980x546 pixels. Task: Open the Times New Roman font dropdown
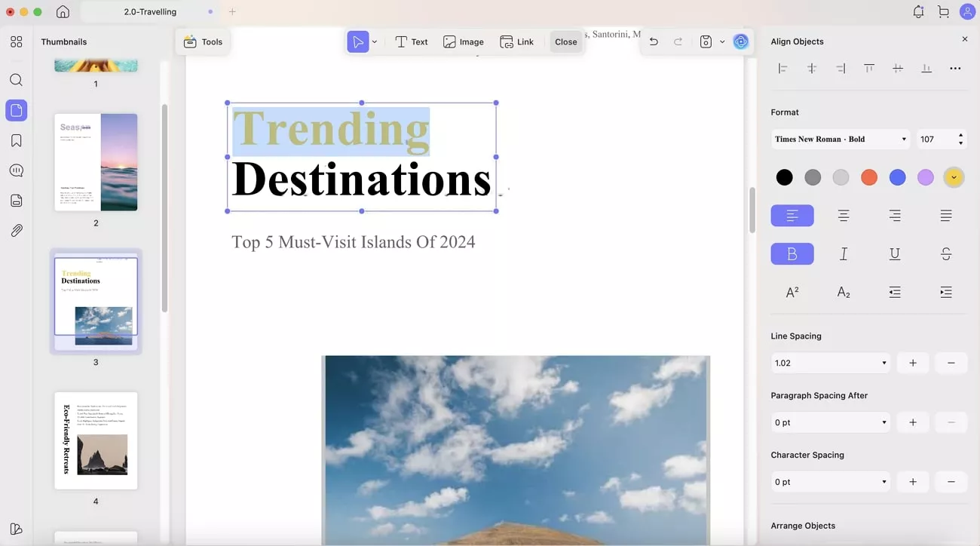click(x=840, y=140)
